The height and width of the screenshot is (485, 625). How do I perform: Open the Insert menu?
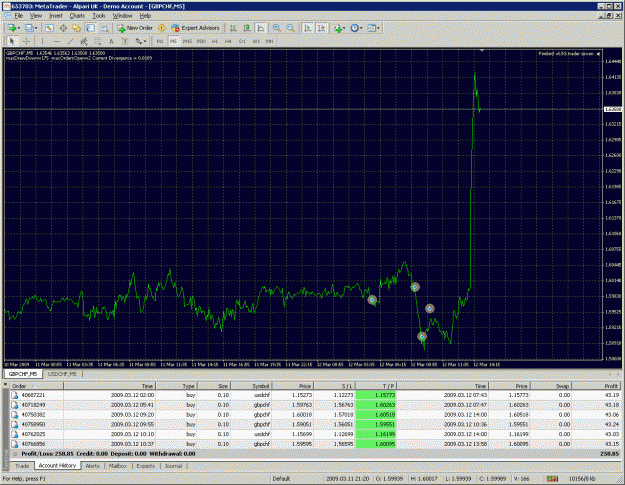(x=56, y=16)
